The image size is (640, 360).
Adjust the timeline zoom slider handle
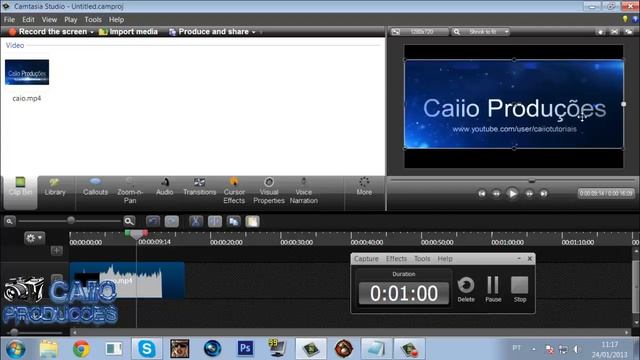tap(71, 220)
